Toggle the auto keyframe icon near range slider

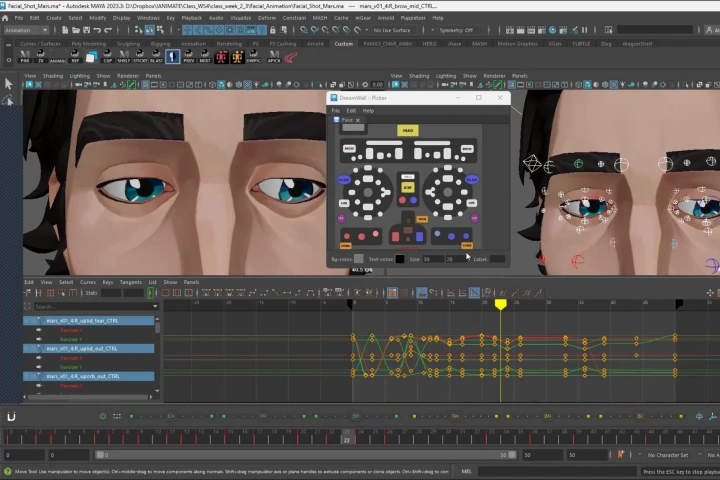[621, 455]
